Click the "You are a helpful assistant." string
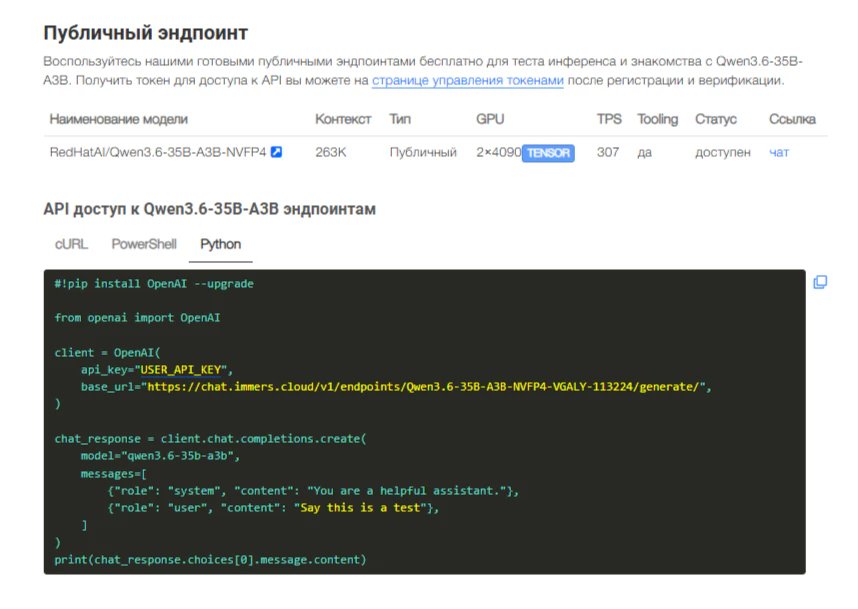 coord(407,491)
